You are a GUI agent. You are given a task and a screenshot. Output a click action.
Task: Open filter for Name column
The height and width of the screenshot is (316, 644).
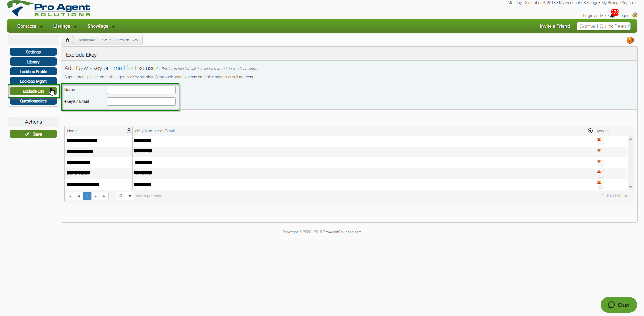click(129, 131)
